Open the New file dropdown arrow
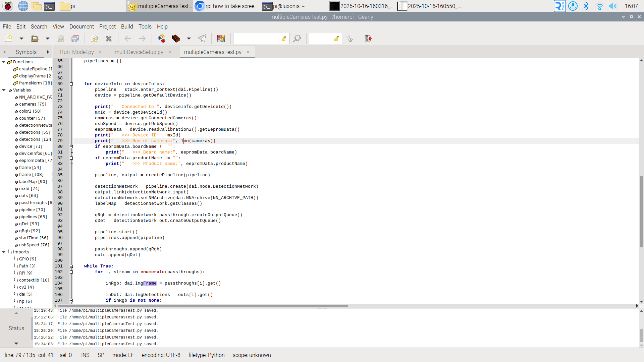 click(21, 39)
